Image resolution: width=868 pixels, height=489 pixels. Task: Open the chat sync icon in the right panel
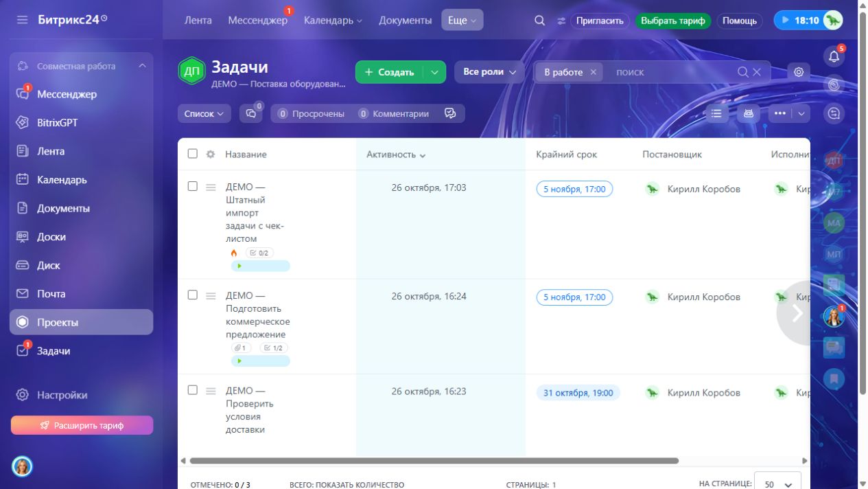click(x=834, y=113)
